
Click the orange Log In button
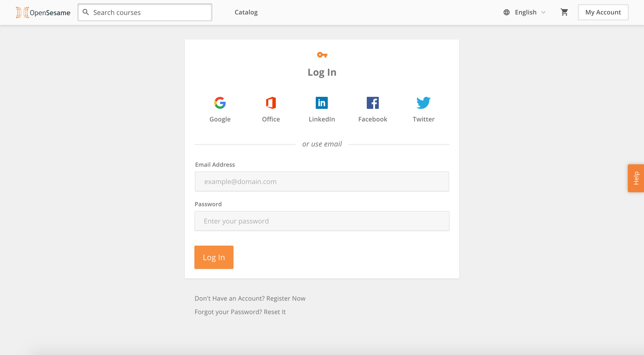point(214,257)
